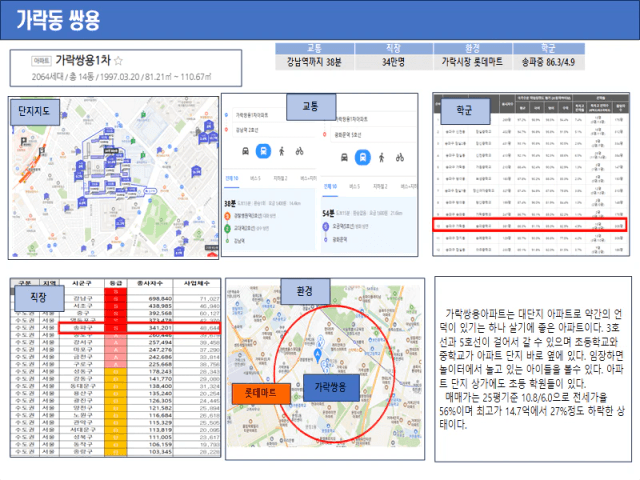The height and width of the screenshot is (480, 640).
Task: Click the blue 가락쌍용 label on the map
Action: pos(331,387)
